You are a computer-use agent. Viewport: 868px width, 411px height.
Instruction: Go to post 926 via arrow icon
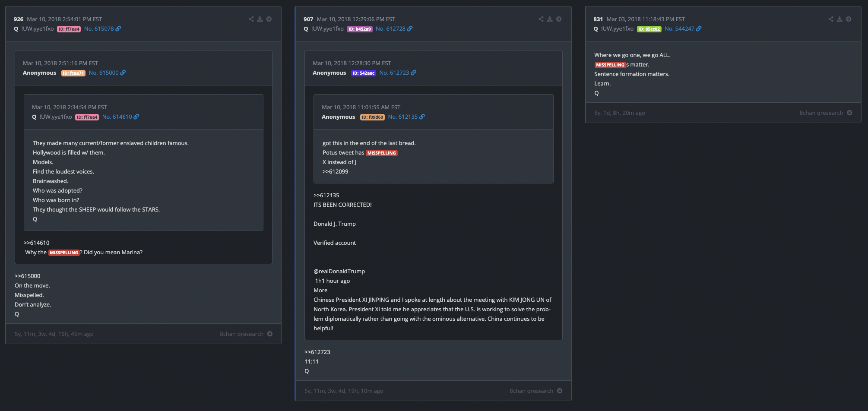pos(269,19)
